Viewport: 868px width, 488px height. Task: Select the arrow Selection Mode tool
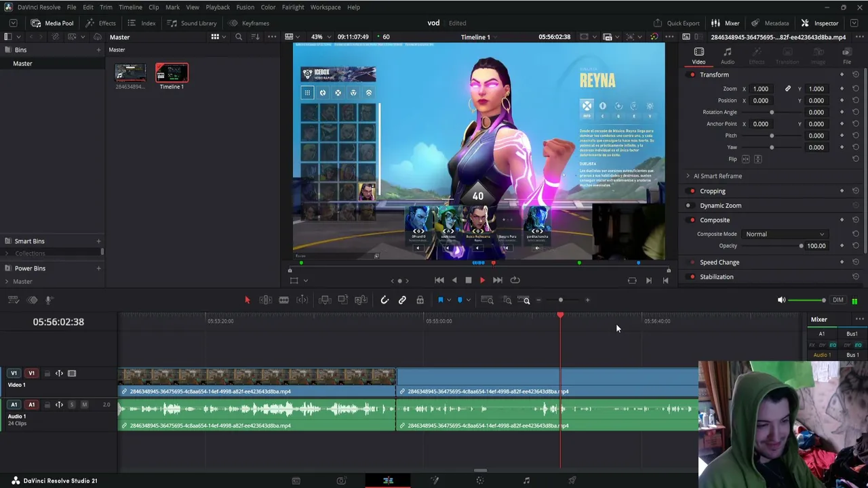tap(247, 300)
